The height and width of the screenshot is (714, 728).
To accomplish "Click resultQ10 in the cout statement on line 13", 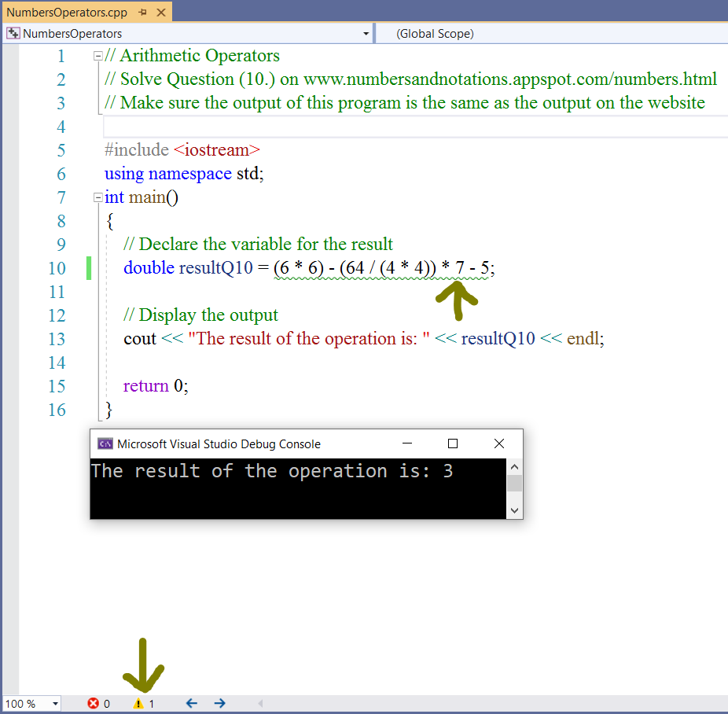I will (498, 338).
